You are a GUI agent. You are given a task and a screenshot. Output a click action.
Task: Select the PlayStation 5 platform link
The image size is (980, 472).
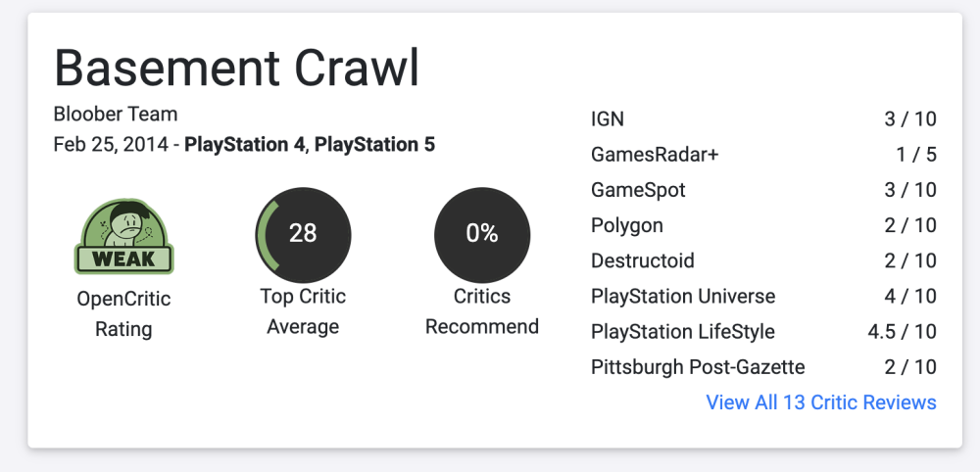374,145
